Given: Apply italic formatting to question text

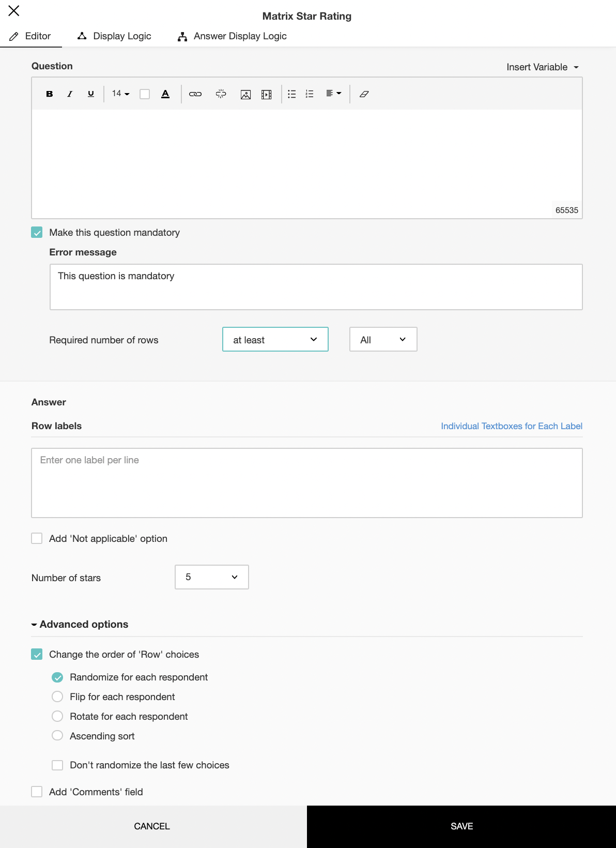Looking at the screenshot, I should click(70, 94).
